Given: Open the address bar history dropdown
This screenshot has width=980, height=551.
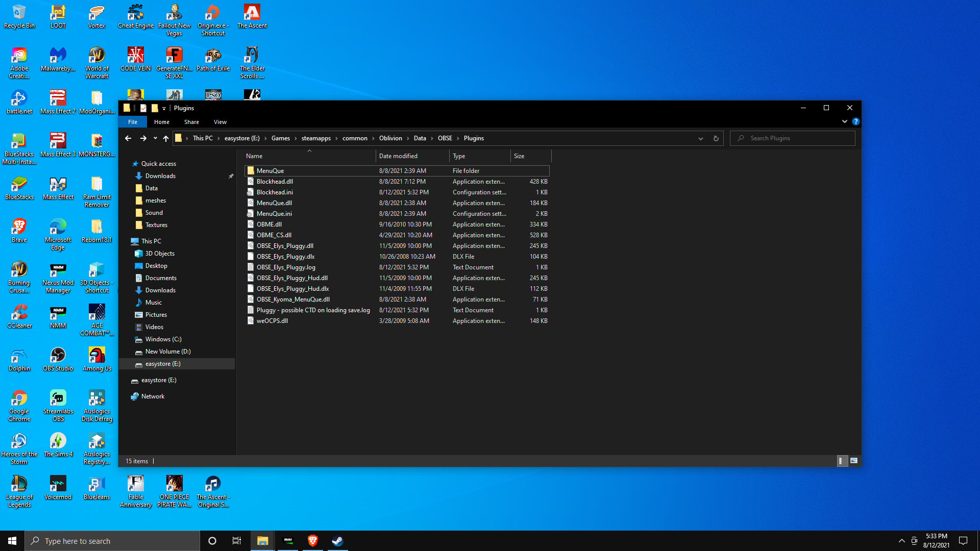Looking at the screenshot, I should [700, 138].
